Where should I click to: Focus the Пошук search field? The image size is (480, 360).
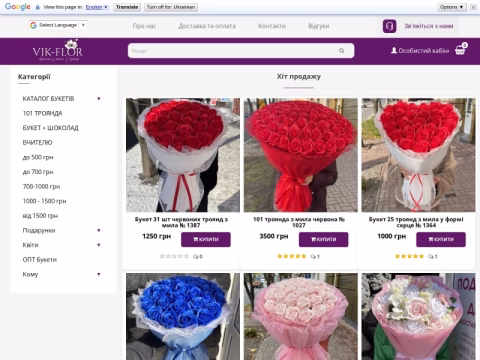[x=241, y=51]
